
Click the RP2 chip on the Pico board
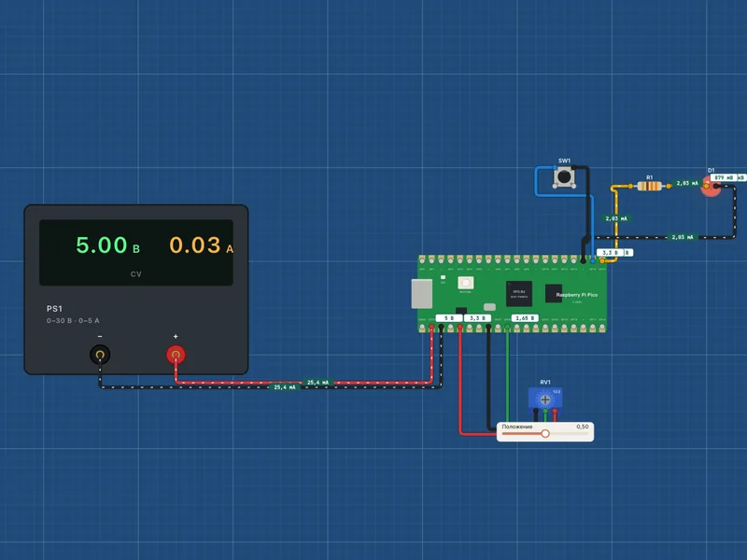click(519, 293)
